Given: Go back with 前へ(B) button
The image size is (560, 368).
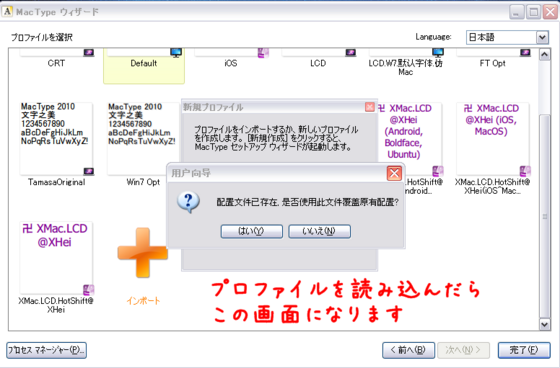Looking at the screenshot, I should 408,350.
